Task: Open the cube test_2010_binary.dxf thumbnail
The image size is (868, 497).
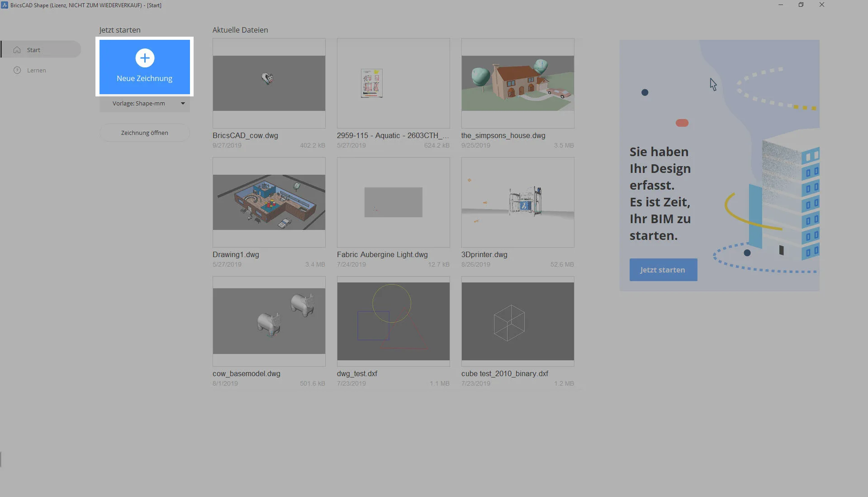Action: coord(517,321)
